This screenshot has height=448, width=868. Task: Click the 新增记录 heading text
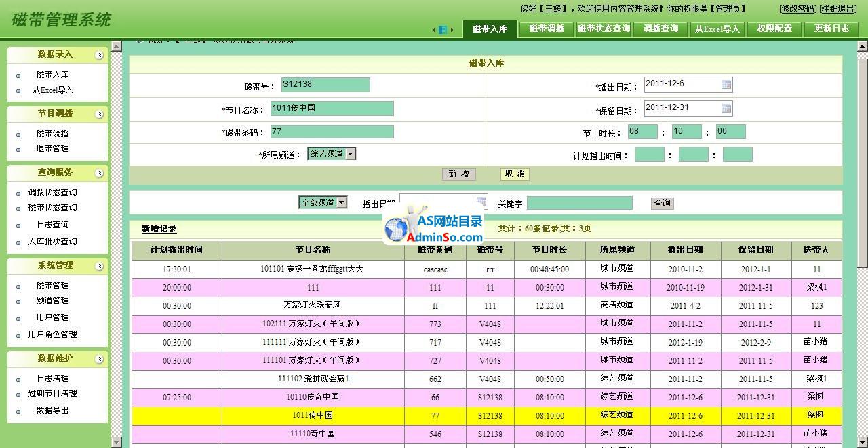click(x=159, y=229)
